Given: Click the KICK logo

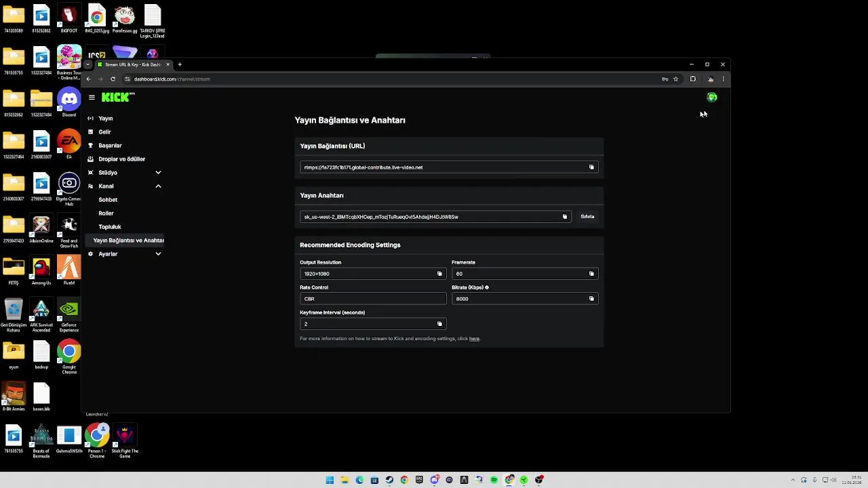Looking at the screenshot, I should 117,98.
